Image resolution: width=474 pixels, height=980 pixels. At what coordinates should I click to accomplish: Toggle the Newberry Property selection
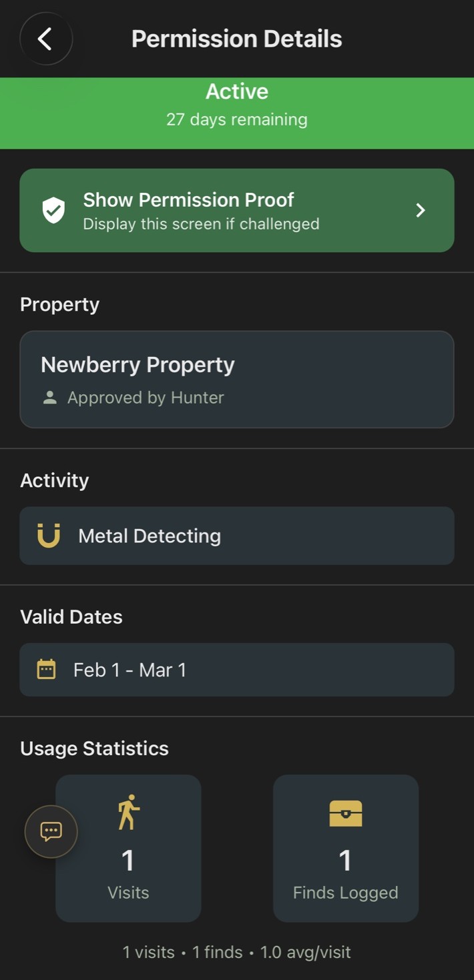[x=237, y=378]
